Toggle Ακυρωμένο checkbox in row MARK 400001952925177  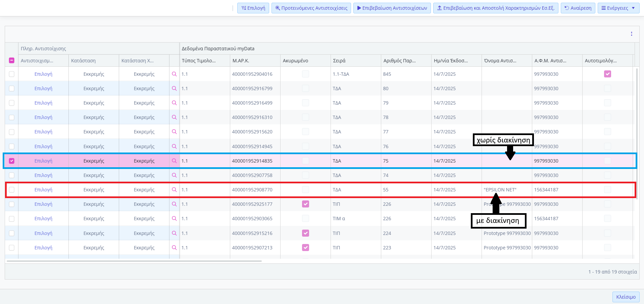(305, 204)
